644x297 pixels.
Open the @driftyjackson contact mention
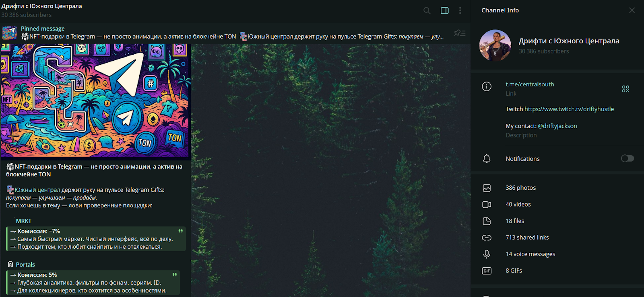pos(557,126)
